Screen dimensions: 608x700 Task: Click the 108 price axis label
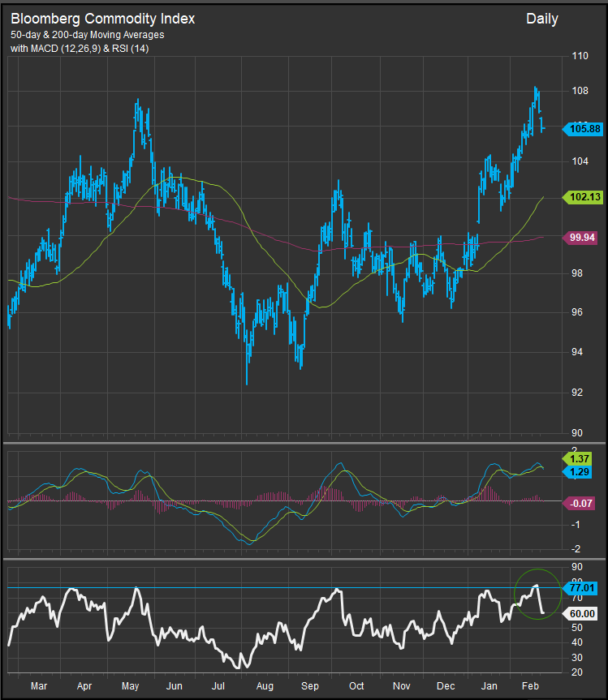580,91
